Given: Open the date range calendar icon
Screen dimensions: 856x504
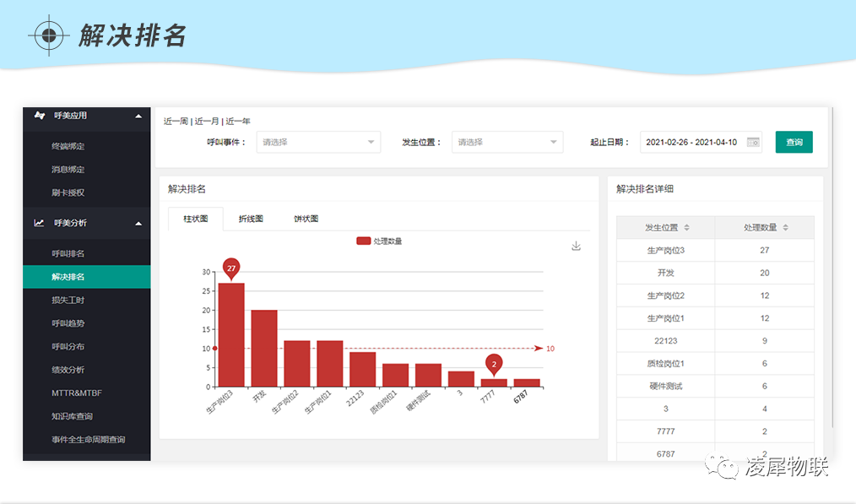Looking at the screenshot, I should tap(753, 142).
